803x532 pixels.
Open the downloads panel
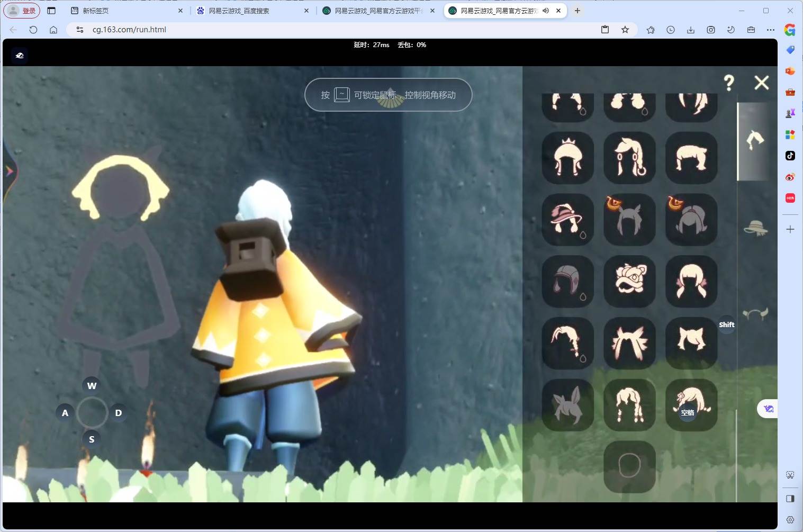coord(691,30)
